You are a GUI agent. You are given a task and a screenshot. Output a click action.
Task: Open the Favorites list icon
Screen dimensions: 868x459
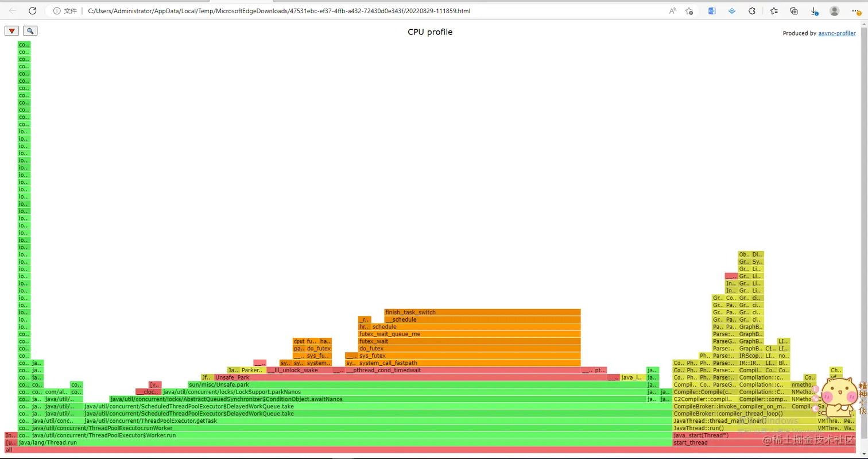774,11
